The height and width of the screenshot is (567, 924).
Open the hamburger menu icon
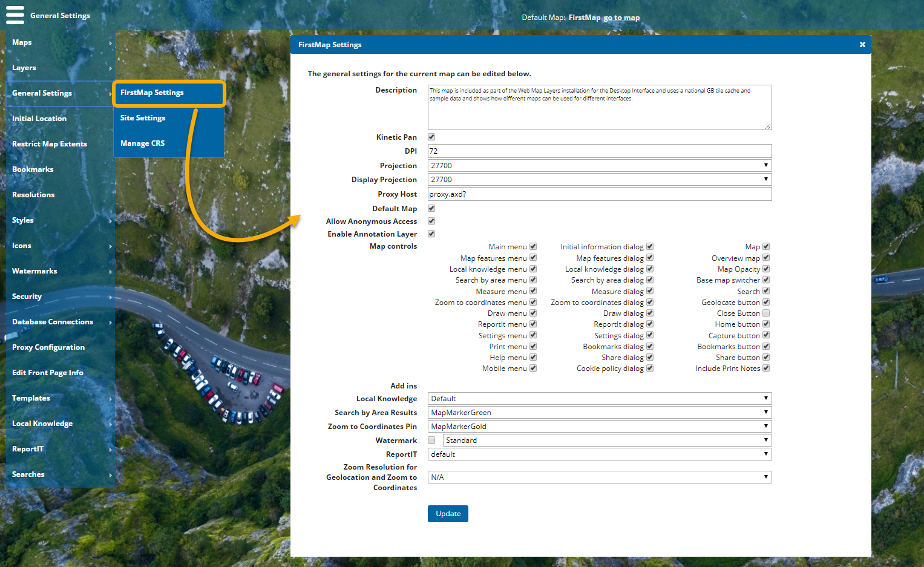15,15
